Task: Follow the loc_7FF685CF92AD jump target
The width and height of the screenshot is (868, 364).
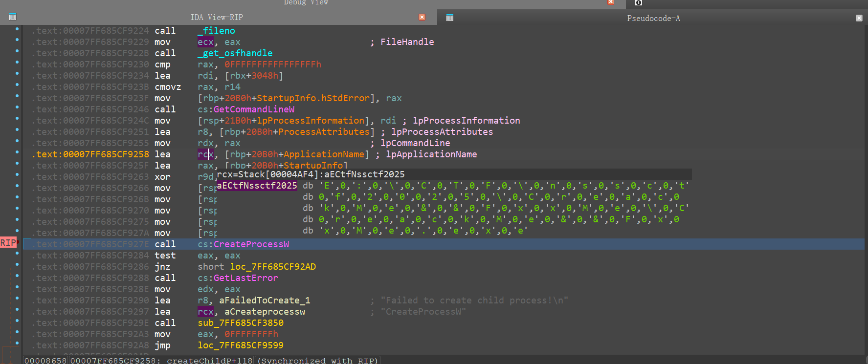Action: point(273,267)
